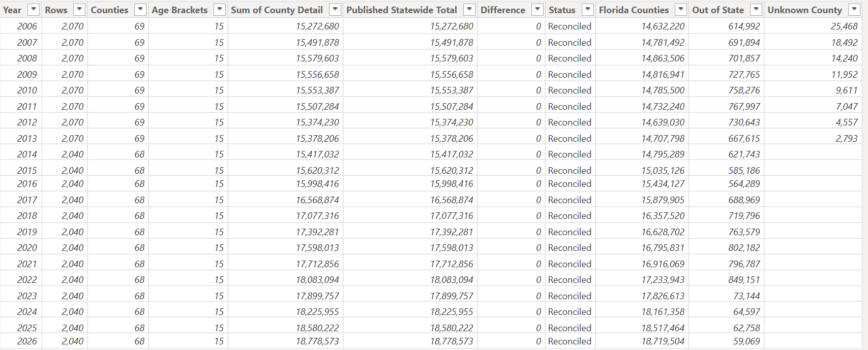This screenshot has width=868, height=350.
Task: Select Florida Counties value 14,632,220
Action: (663, 26)
